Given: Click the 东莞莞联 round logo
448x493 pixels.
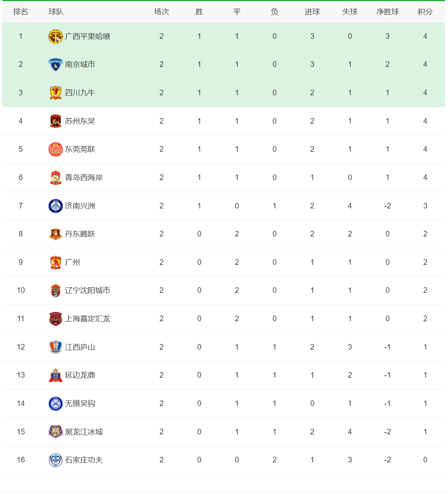Looking at the screenshot, I should click(x=55, y=149).
